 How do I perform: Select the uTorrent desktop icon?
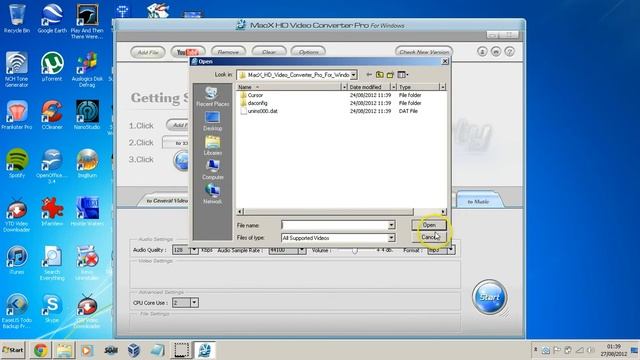click(52, 67)
